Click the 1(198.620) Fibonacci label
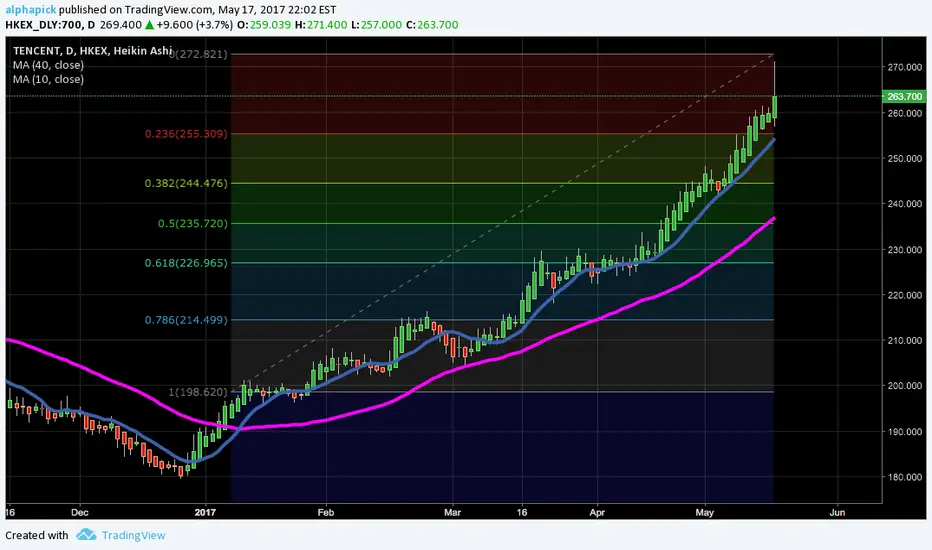Screen dimensions: 932x550 (x=198, y=392)
